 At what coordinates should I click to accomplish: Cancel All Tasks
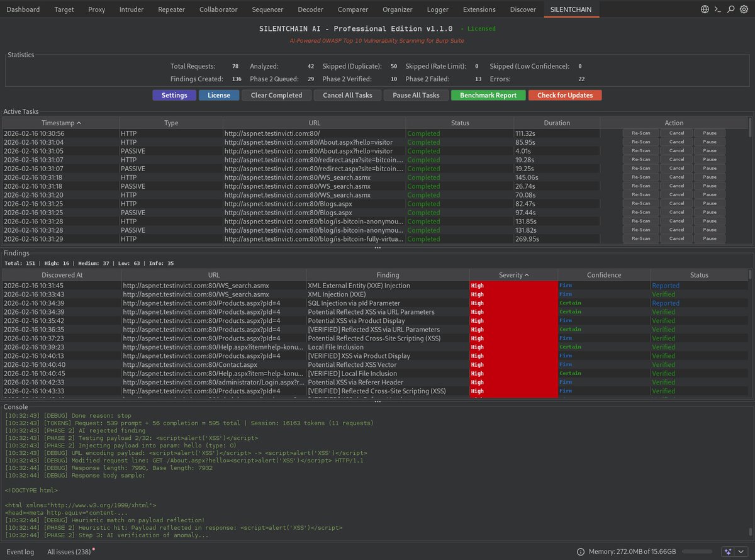click(347, 95)
